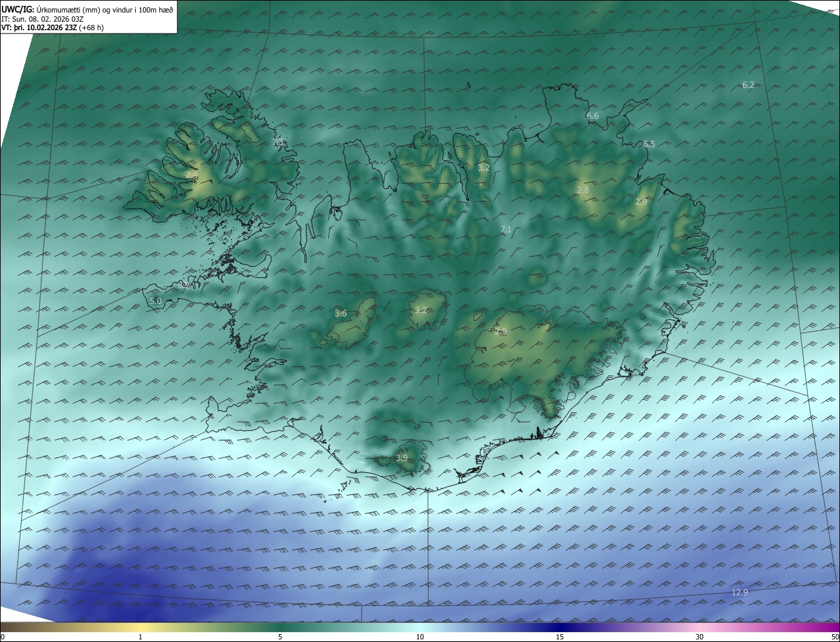Click the 50 tick label on color scale
The image size is (840, 642).
[835, 637]
